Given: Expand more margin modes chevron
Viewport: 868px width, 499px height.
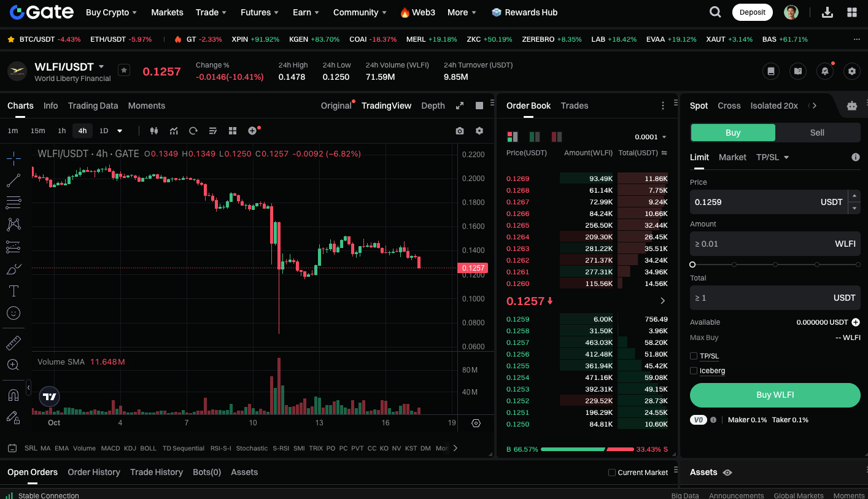Looking at the screenshot, I should (815, 106).
